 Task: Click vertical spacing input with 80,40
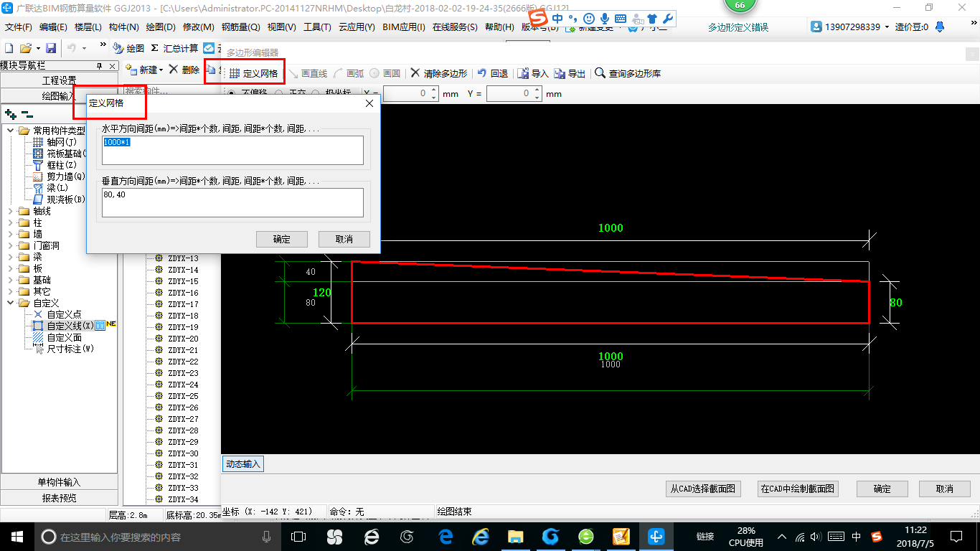(x=232, y=202)
